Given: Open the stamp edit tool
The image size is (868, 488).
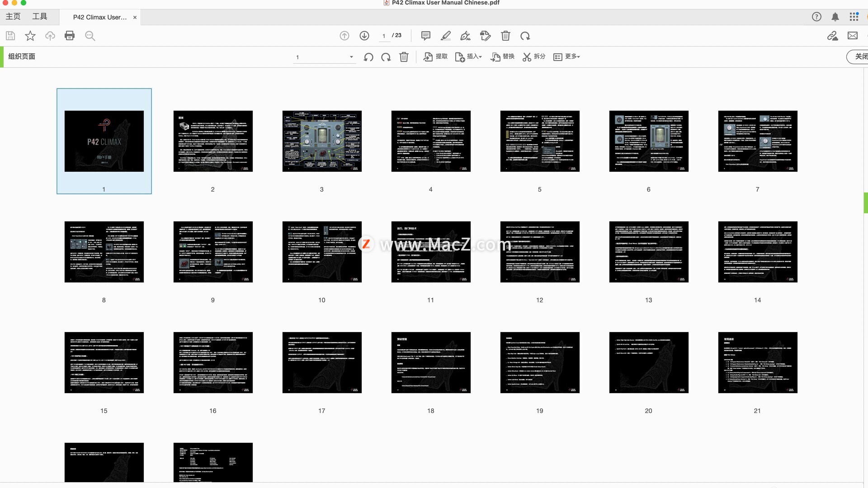Looking at the screenshot, I should (x=486, y=36).
